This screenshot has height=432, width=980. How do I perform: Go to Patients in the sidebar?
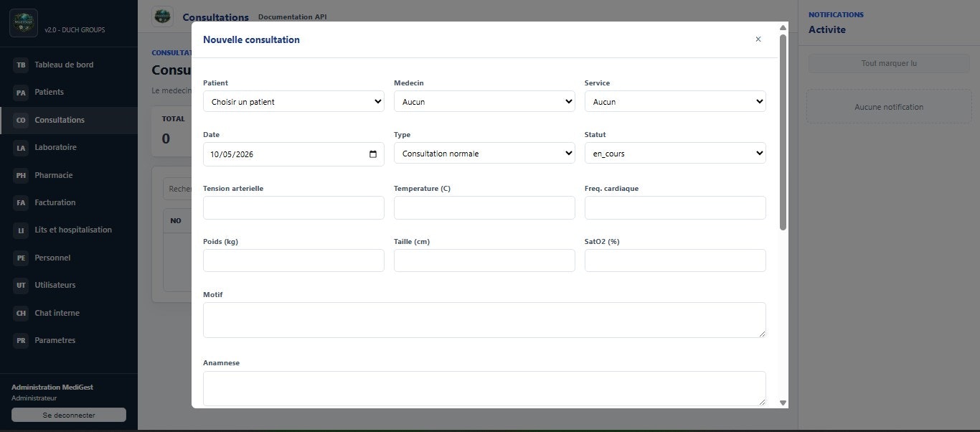coord(69,93)
